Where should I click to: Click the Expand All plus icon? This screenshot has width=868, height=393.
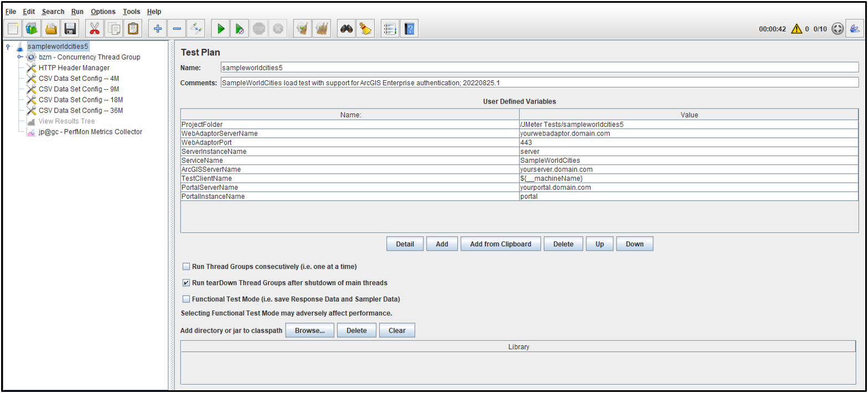click(157, 28)
